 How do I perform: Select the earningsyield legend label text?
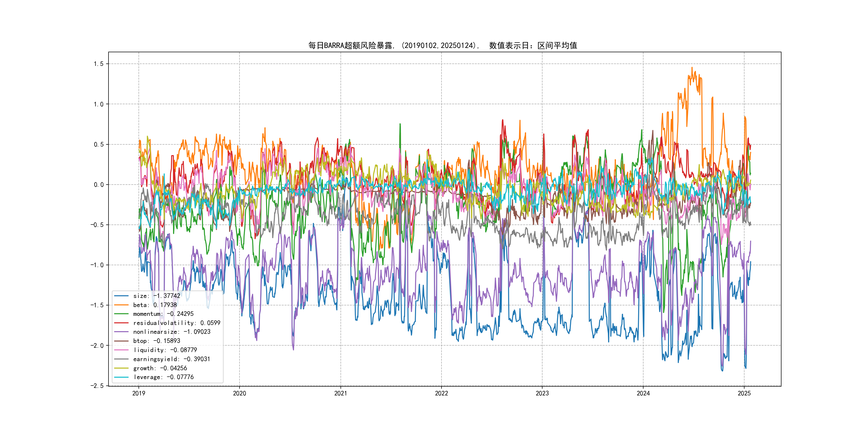(x=171, y=359)
